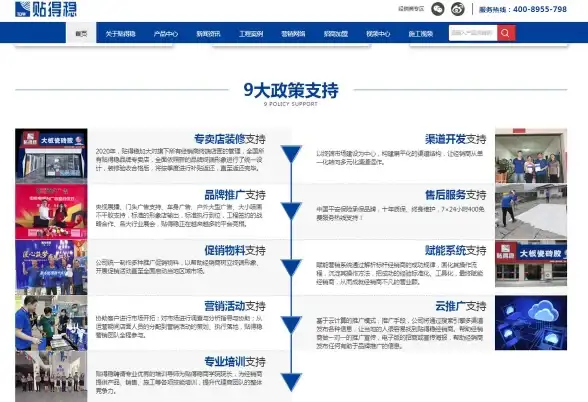This screenshot has width=588, height=402.
Task: Click the 促销物料支持 heading
Action: [235, 250]
